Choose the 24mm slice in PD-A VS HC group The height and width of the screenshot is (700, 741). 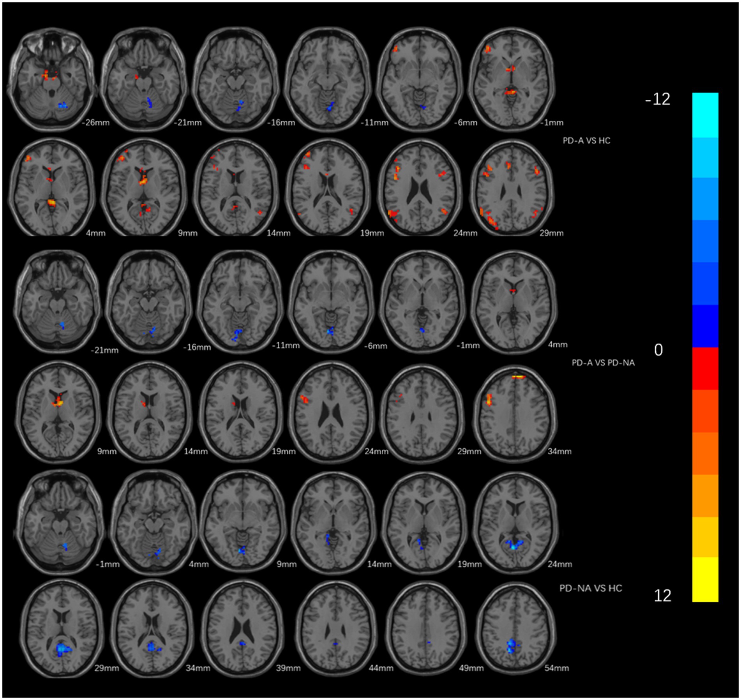(420, 187)
